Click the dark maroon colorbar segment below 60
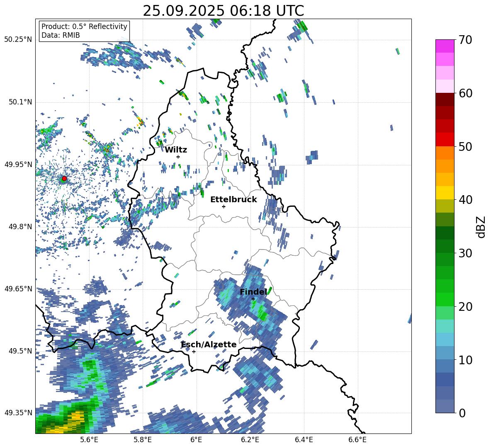Screen dimensions: 491x448 [445, 99]
